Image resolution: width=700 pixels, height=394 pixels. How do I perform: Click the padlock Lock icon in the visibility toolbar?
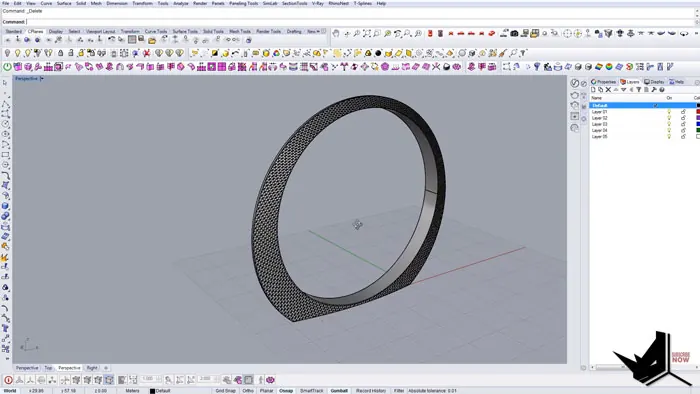[x=60, y=53]
